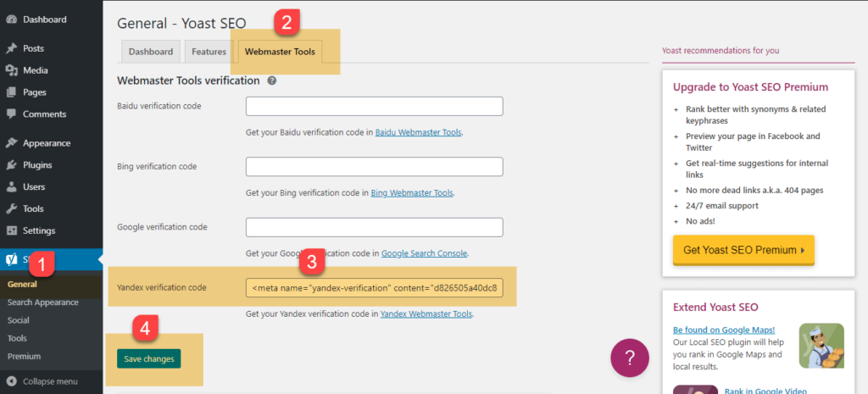Open Search Appearance submenu item
This screenshot has height=394, width=868.
42,302
